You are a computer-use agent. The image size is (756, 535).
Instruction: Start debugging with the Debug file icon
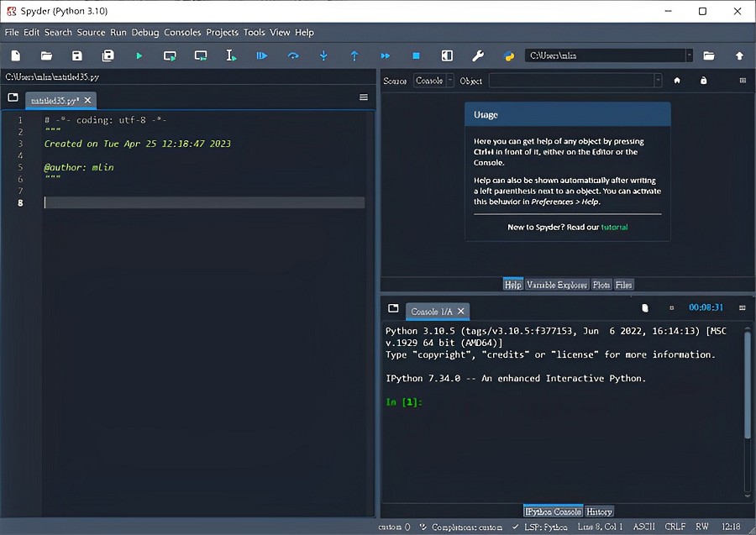[x=262, y=55]
